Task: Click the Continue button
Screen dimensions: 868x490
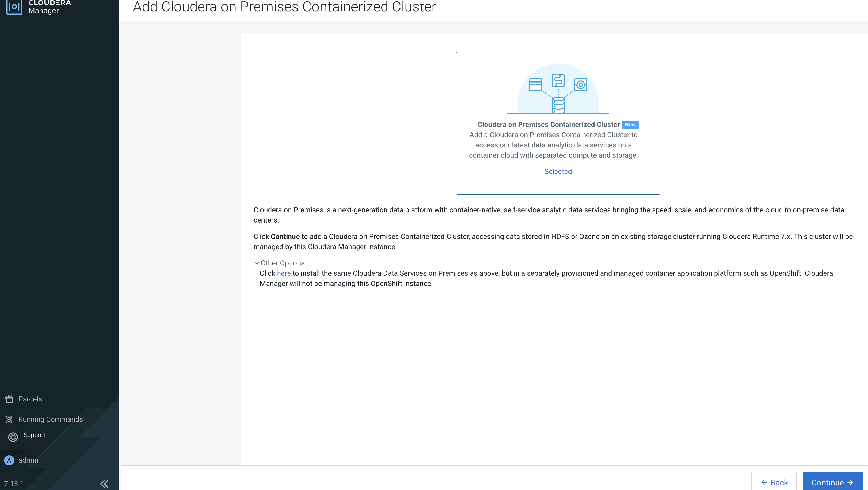Action: [x=832, y=482]
